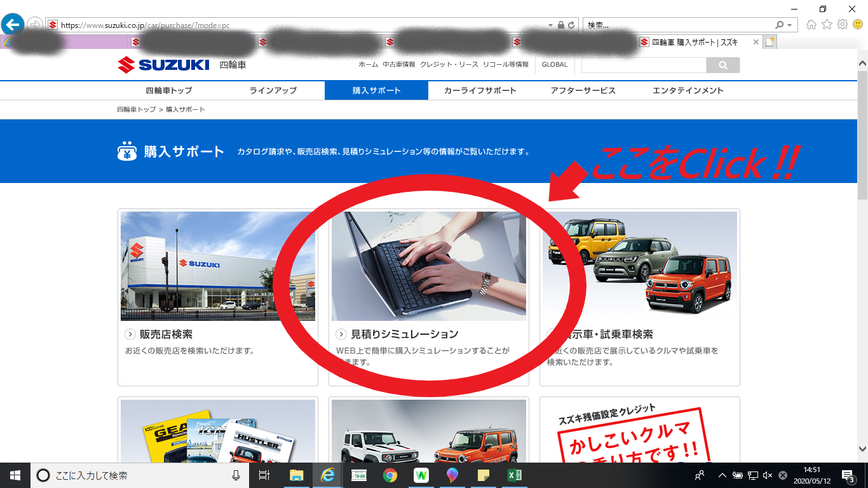Click the scrollbar down arrow
Image resolution: width=868 pixels, height=488 pixels.
coord(862,449)
